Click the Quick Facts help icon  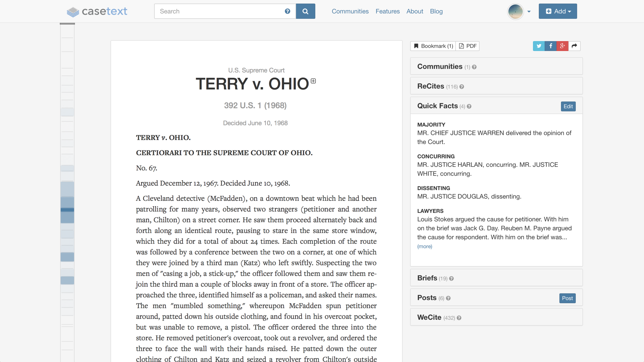click(469, 106)
